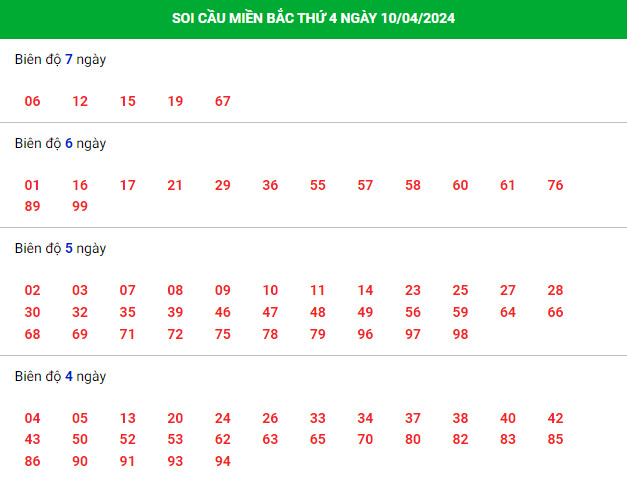Viewport: 627px width, 480px height.
Task: Pick number 76 in the 6-day group
Action: click(x=555, y=185)
